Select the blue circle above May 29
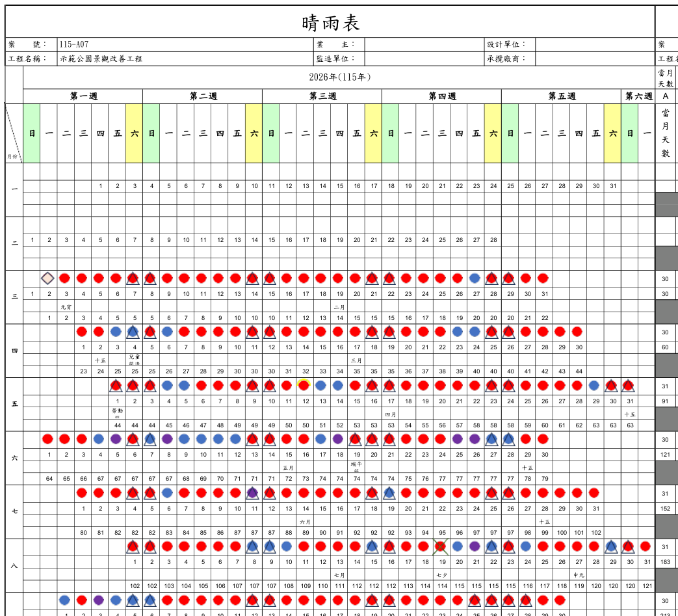The image size is (678, 616). (594, 385)
